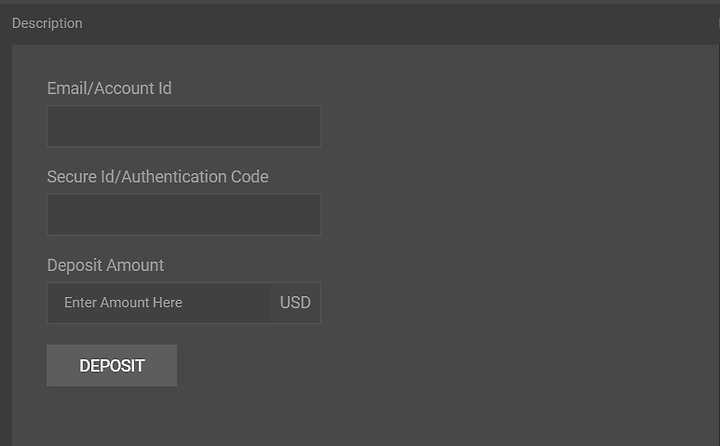Click the DEPOSIT button
The width and height of the screenshot is (720, 446).
pyautogui.click(x=112, y=365)
